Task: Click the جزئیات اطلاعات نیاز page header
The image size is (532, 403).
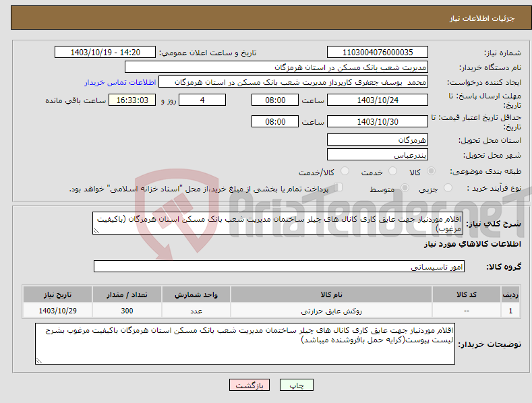Action: pyautogui.click(x=482, y=18)
